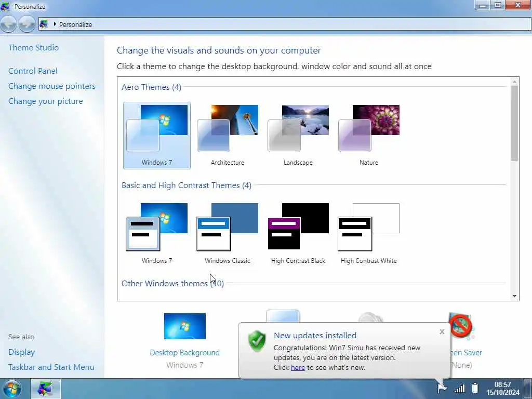This screenshot has height=399, width=532.
Task: Open Theme Studio link
Action: pyautogui.click(x=34, y=47)
